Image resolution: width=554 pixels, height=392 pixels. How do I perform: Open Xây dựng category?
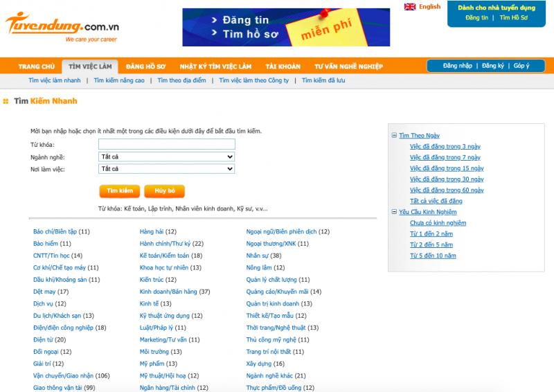coord(258,364)
